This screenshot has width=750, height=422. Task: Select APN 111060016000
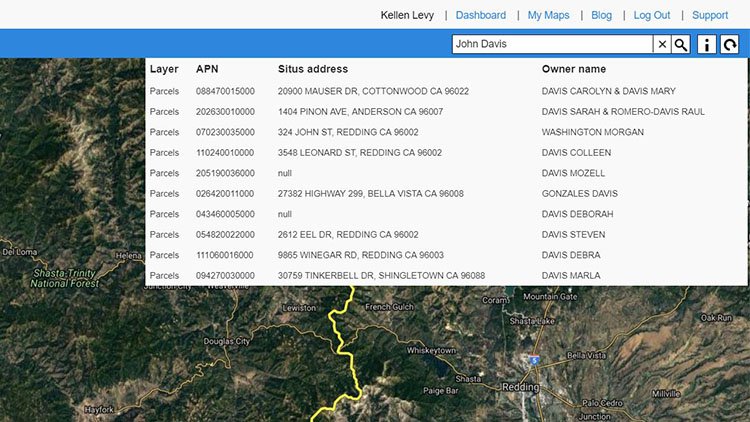coord(224,255)
